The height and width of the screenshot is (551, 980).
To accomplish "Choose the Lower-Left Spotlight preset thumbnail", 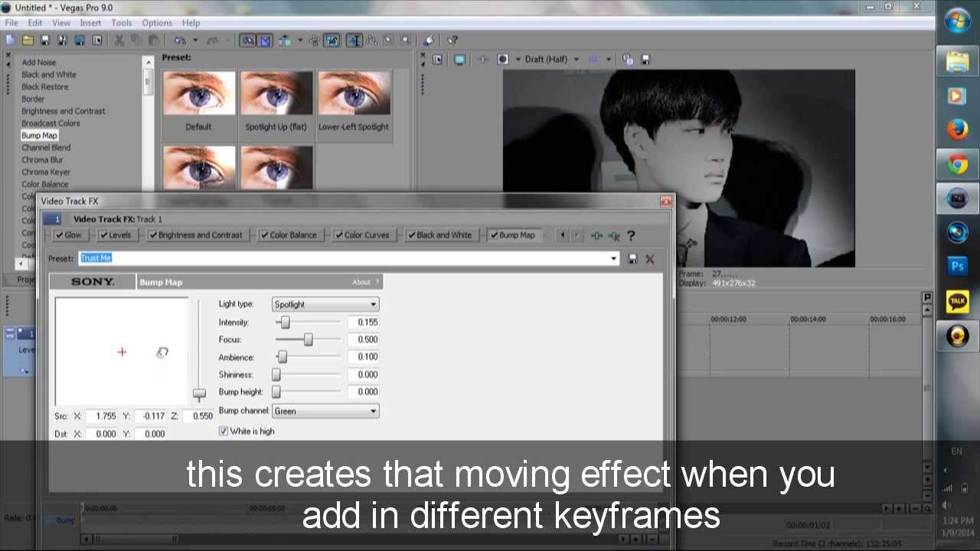I will coord(354,94).
